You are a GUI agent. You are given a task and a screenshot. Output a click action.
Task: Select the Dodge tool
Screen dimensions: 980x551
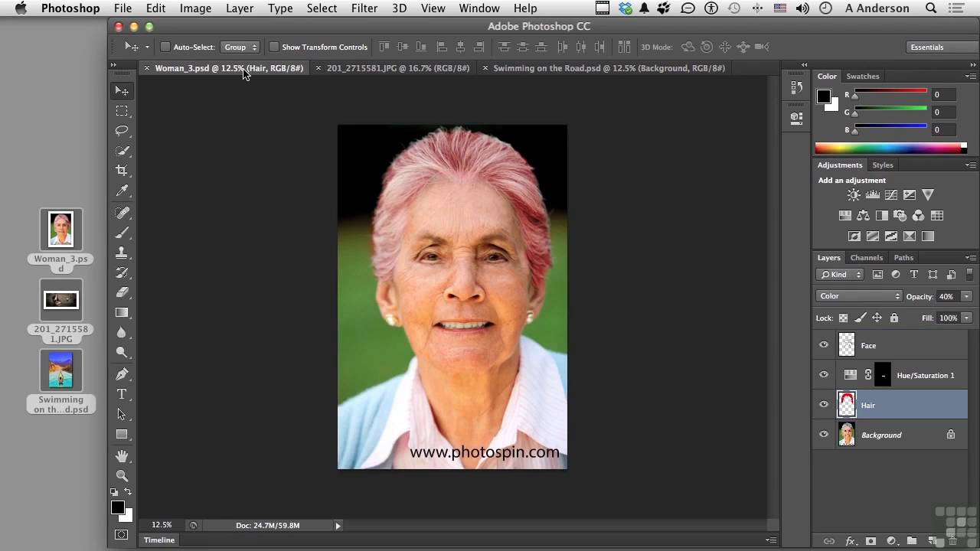122,352
